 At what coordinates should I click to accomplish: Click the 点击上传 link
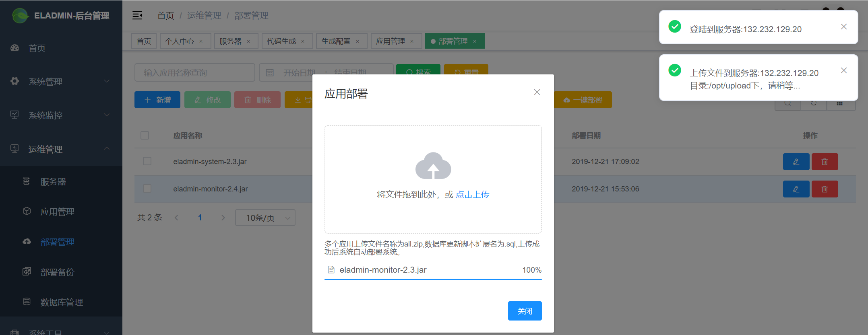tap(473, 195)
